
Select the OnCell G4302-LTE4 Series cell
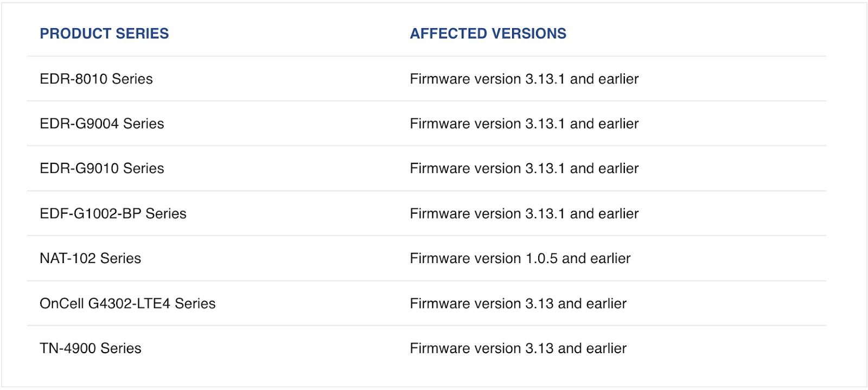127,304
